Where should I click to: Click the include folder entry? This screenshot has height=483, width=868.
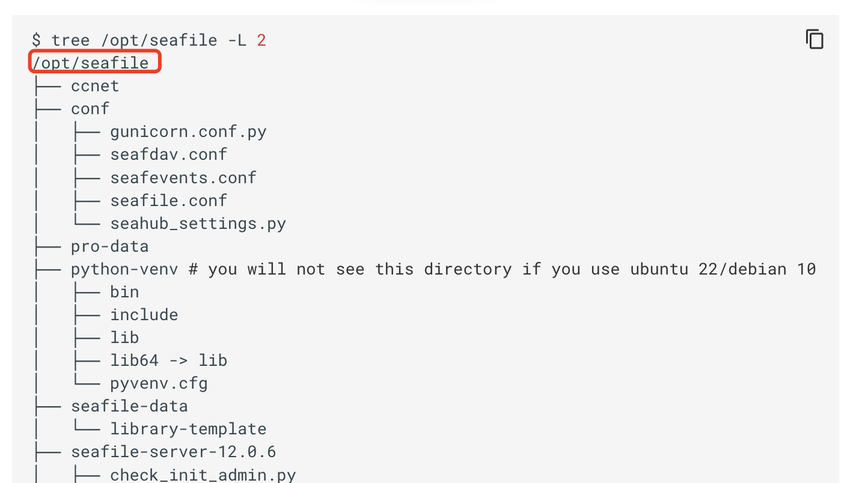click(144, 315)
